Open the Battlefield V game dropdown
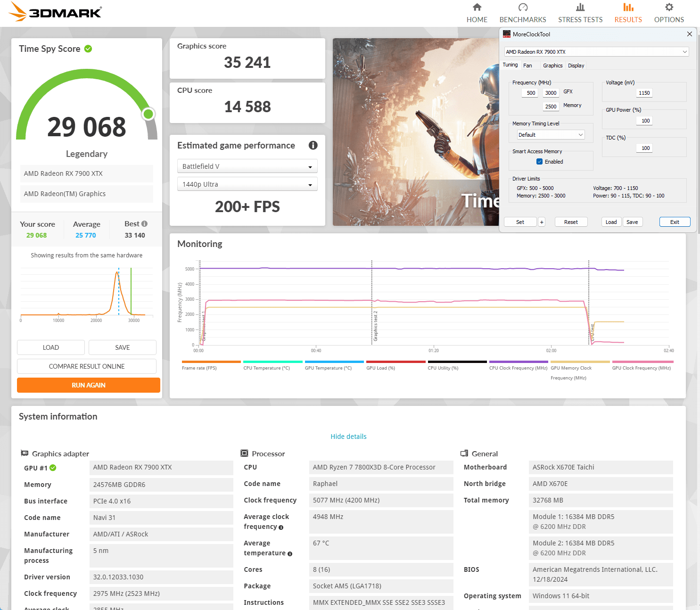Screen dimensions: 700x610 (247, 166)
